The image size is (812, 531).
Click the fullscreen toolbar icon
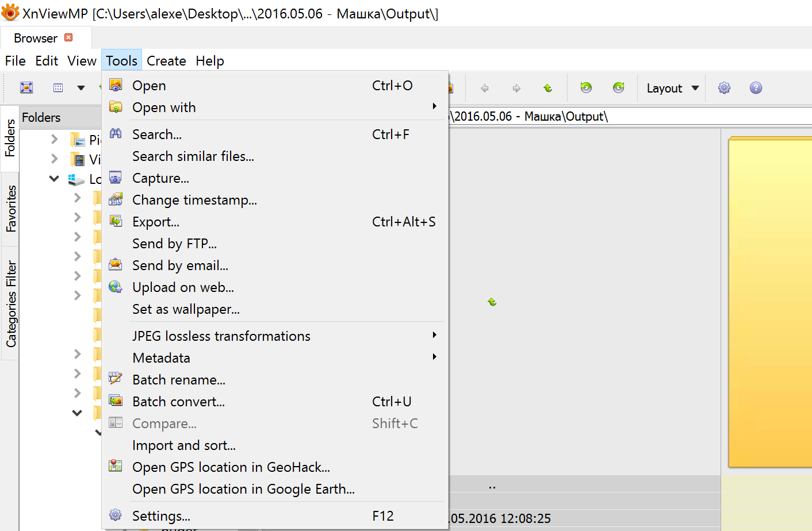point(26,87)
